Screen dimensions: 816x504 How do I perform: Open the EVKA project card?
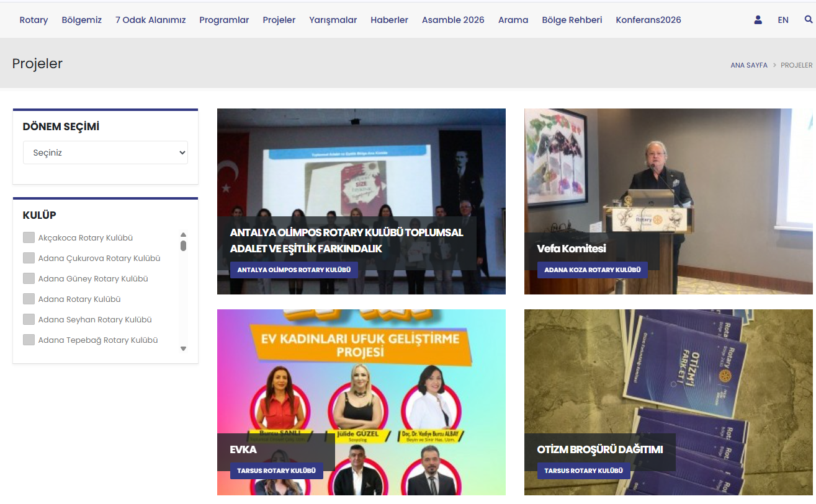coord(243,449)
